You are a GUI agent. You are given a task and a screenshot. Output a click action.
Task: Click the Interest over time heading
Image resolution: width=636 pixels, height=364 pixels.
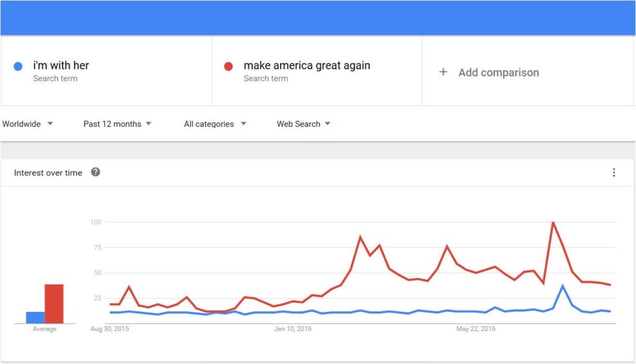48,173
